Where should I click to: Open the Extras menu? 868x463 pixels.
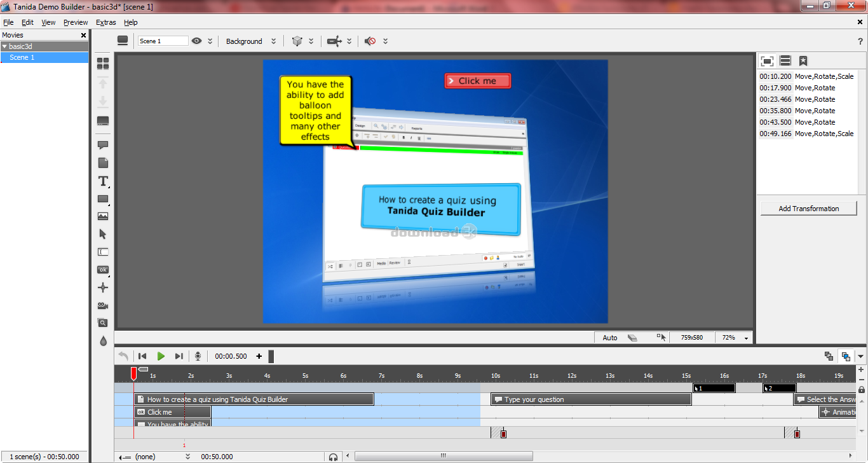[106, 22]
